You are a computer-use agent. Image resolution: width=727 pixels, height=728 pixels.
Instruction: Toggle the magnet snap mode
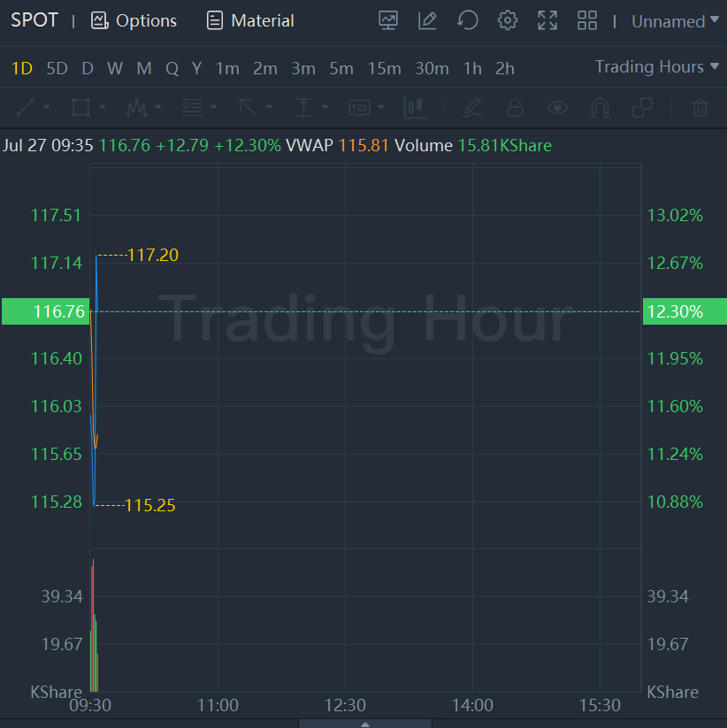[600, 108]
